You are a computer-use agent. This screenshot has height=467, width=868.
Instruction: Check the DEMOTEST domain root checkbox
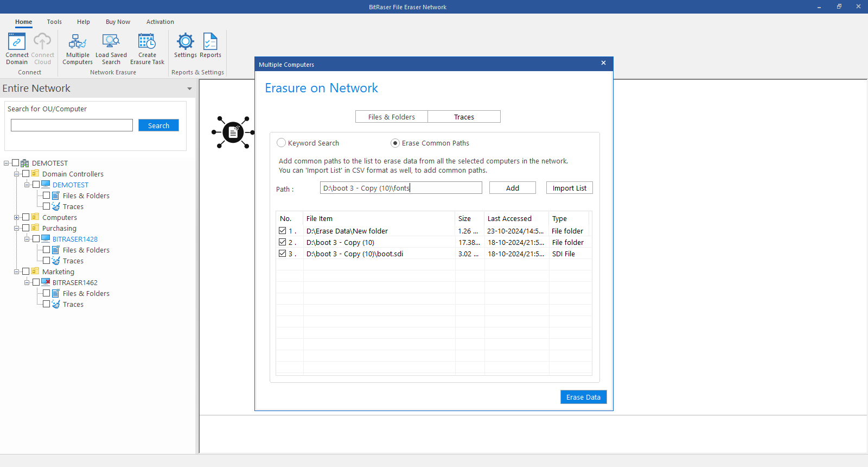click(x=15, y=163)
